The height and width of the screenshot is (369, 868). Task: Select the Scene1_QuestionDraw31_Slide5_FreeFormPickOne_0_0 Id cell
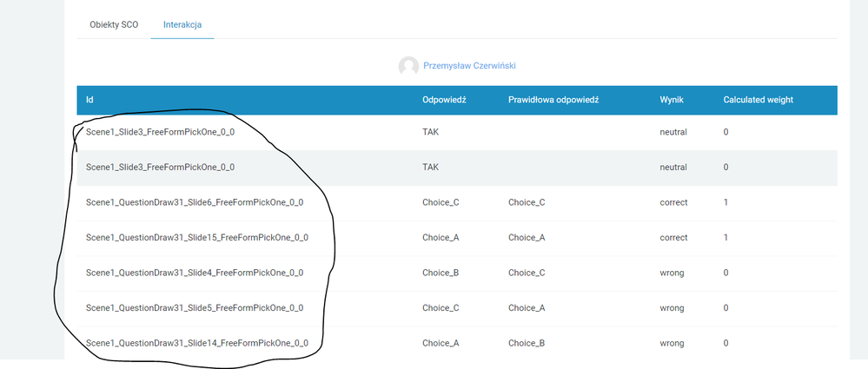click(195, 307)
